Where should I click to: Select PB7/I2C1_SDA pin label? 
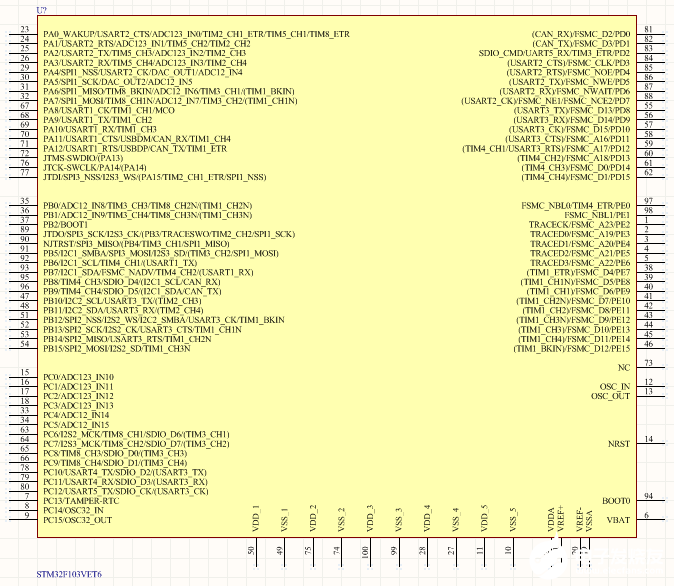[x=148, y=272]
